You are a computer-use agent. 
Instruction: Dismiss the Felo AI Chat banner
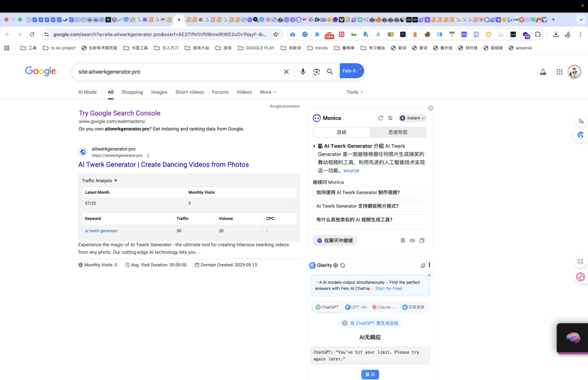pos(429,275)
